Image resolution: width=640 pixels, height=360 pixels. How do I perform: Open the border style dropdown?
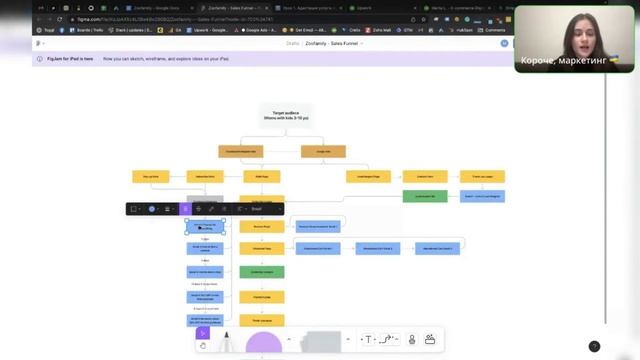(169, 209)
